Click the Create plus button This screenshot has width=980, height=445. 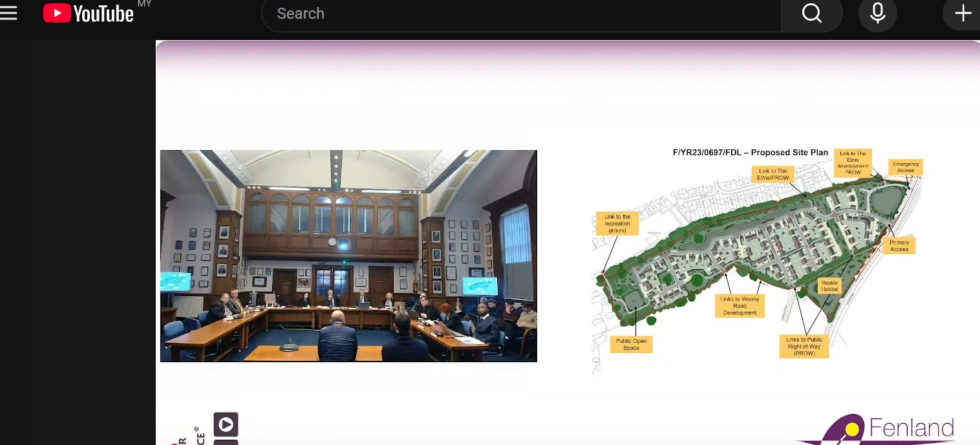[963, 14]
